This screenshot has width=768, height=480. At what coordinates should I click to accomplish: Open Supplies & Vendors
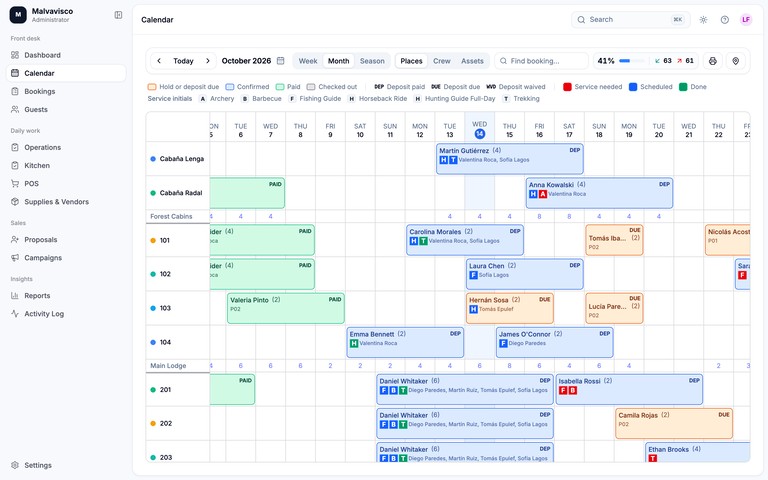click(66, 202)
